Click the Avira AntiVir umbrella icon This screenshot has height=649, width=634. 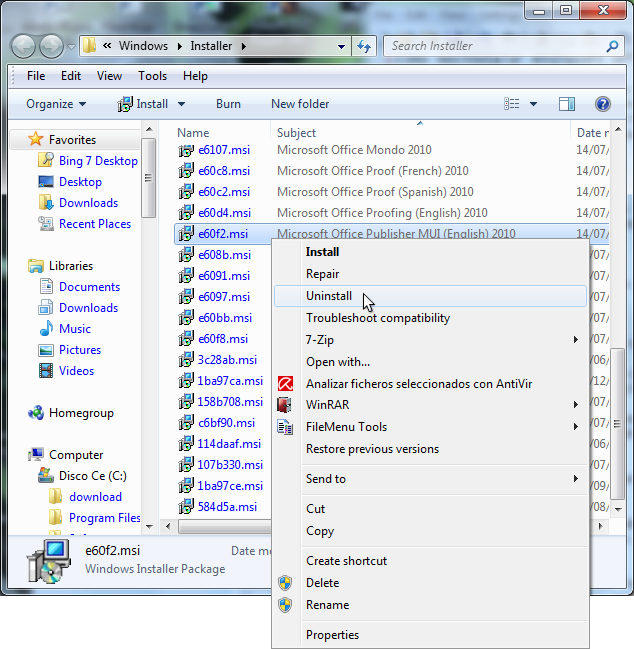(x=285, y=384)
